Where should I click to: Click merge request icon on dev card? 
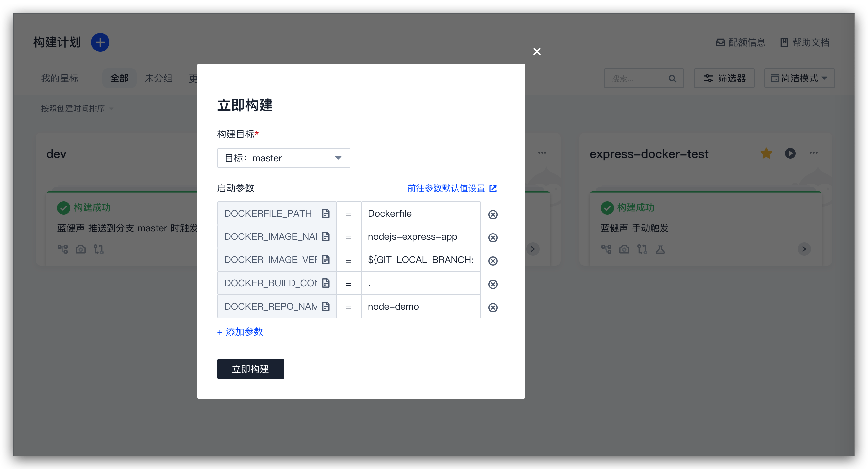99,249
